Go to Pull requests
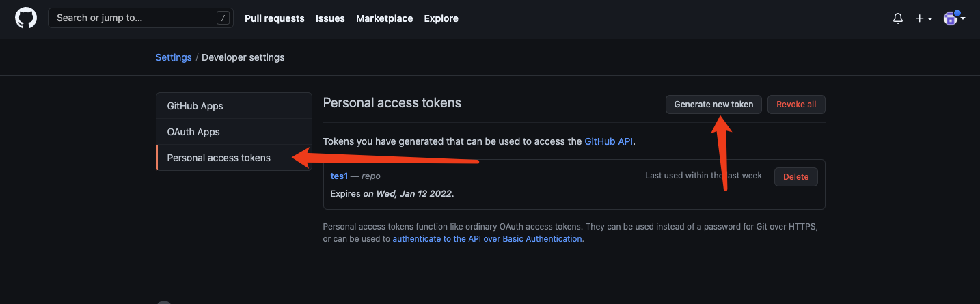The width and height of the screenshot is (980, 304). (x=274, y=18)
